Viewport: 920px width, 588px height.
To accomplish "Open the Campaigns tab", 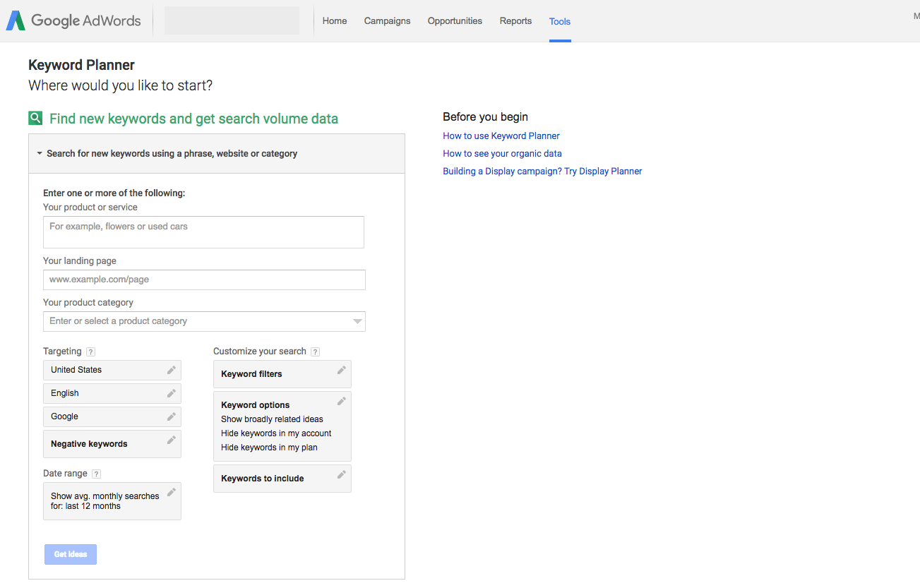I will click(387, 21).
